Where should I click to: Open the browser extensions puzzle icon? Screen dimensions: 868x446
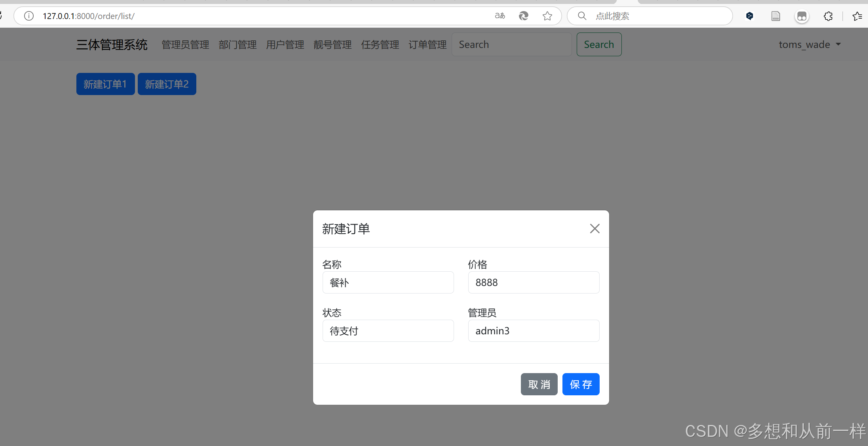[828, 16]
